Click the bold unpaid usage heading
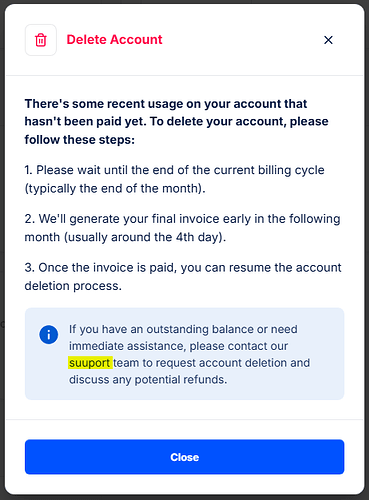This screenshot has height=500, width=369. 176,122
